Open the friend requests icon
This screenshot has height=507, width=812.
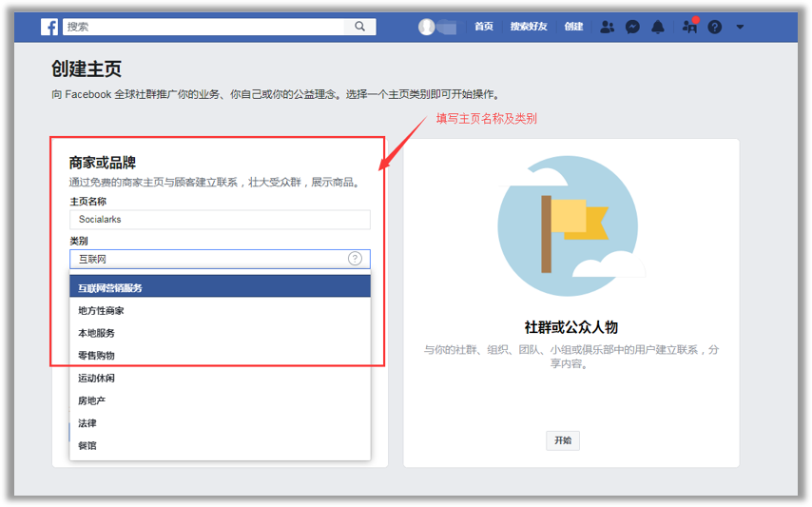607,27
